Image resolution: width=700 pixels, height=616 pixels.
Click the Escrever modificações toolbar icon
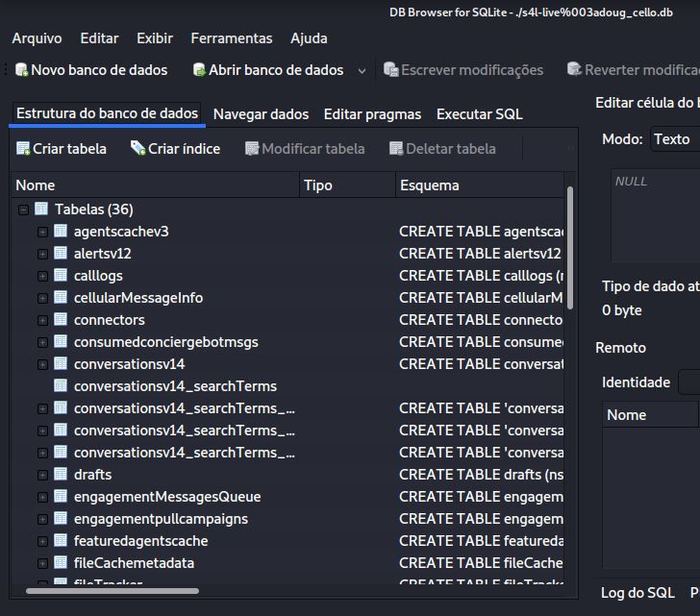pos(390,70)
